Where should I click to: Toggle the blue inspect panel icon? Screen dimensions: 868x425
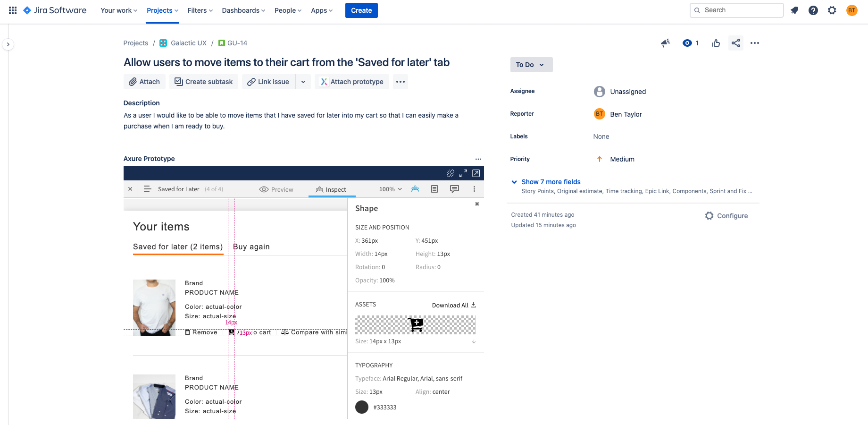415,189
